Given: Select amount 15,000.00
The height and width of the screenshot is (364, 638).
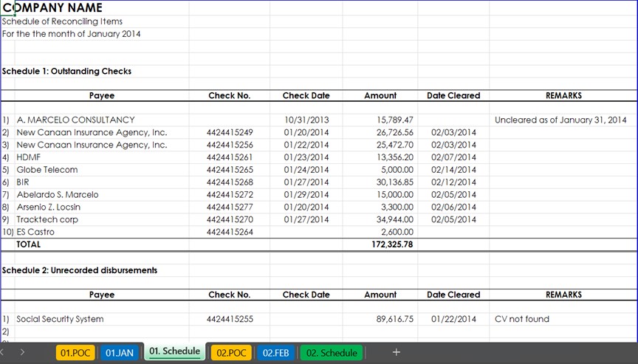Looking at the screenshot, I should [x=394, y=195].
